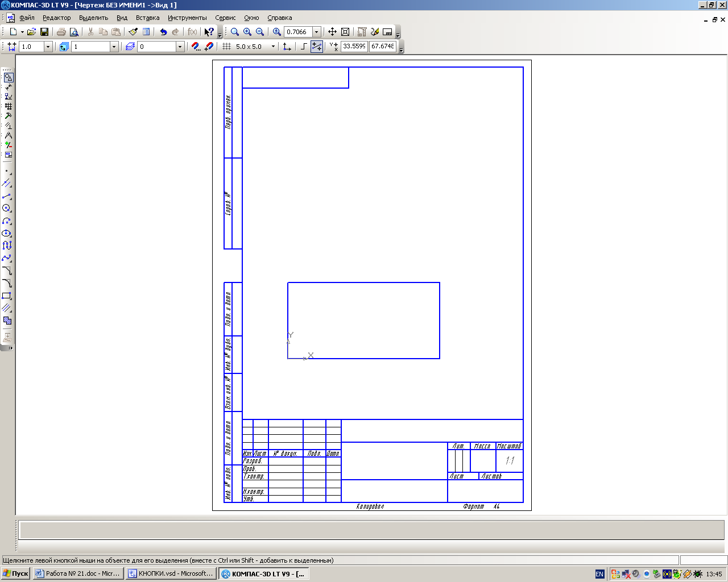Toggle local snaps magnet icon
Screen dimensions: 728x582
(209, 47)
